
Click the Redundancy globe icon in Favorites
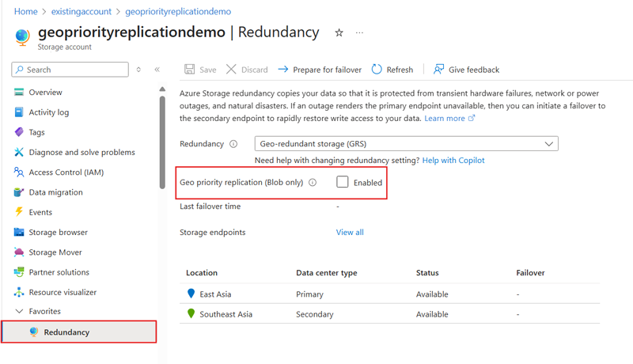tap(34, 332)
